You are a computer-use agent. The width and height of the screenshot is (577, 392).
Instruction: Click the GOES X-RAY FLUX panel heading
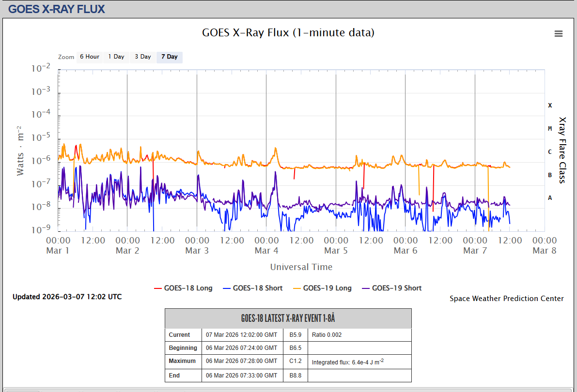[57, 9]
